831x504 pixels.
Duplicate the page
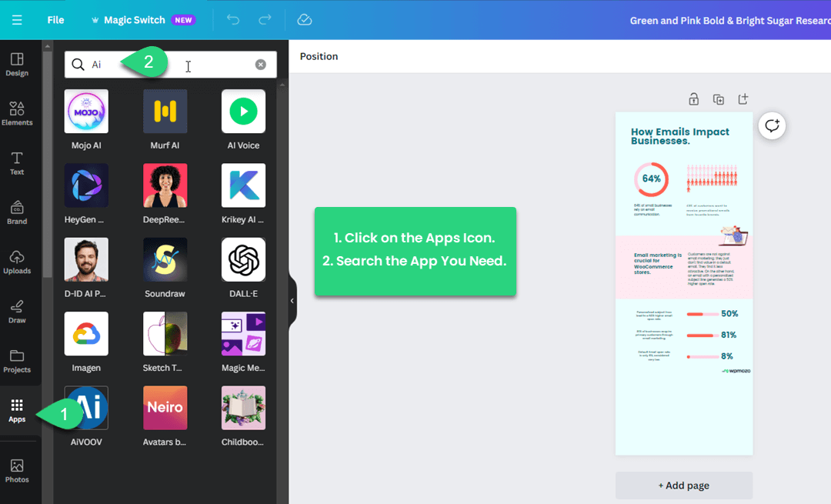point(718,99)
